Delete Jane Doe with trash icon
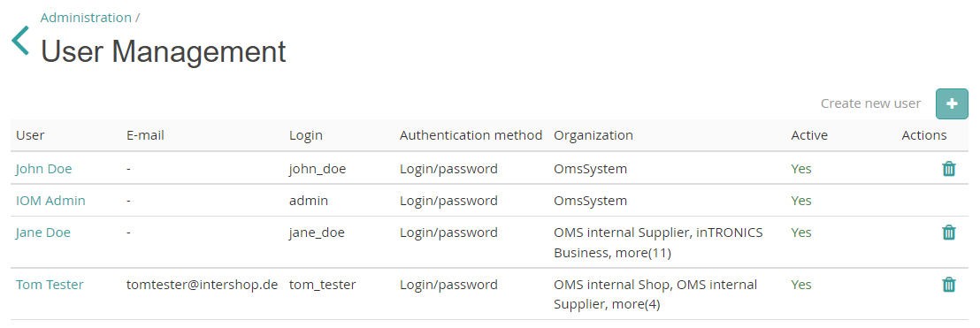The width and height of the screenshot is (980, 328). click(949, 233)
